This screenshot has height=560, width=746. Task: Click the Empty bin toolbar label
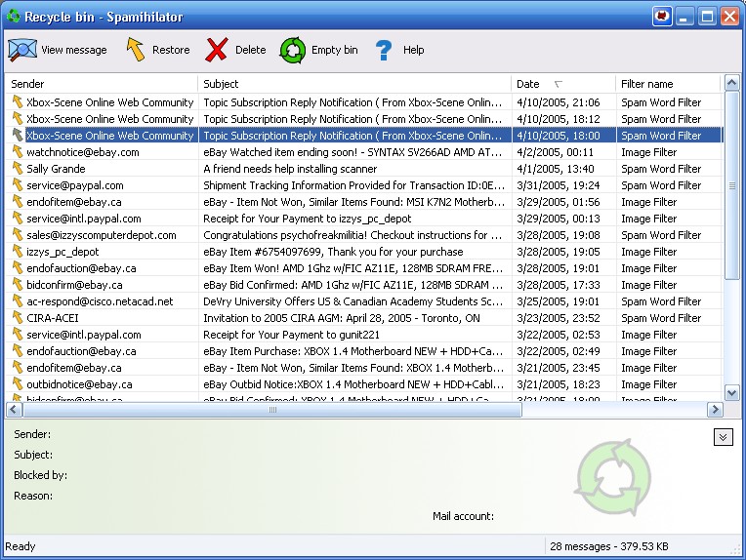(335, 50)
